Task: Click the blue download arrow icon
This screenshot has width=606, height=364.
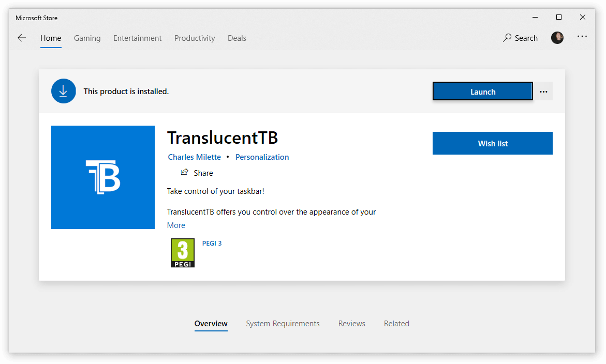Action: (63, 91)
